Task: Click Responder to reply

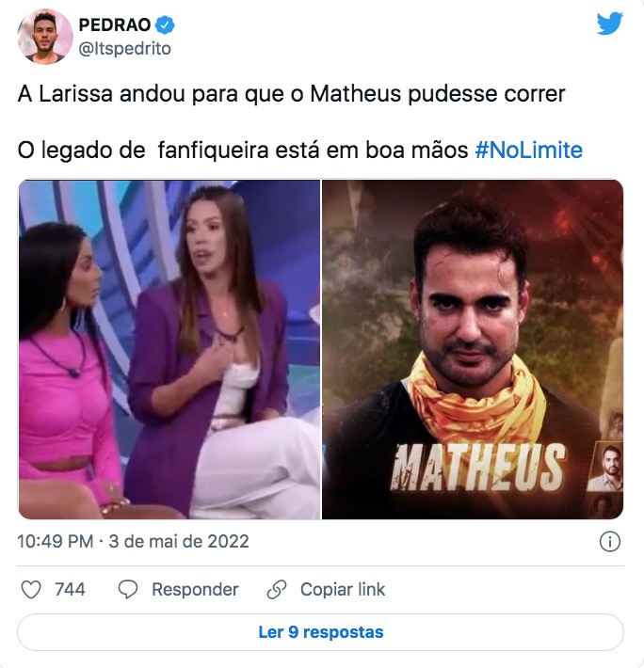Action: [x=195, y=590]
